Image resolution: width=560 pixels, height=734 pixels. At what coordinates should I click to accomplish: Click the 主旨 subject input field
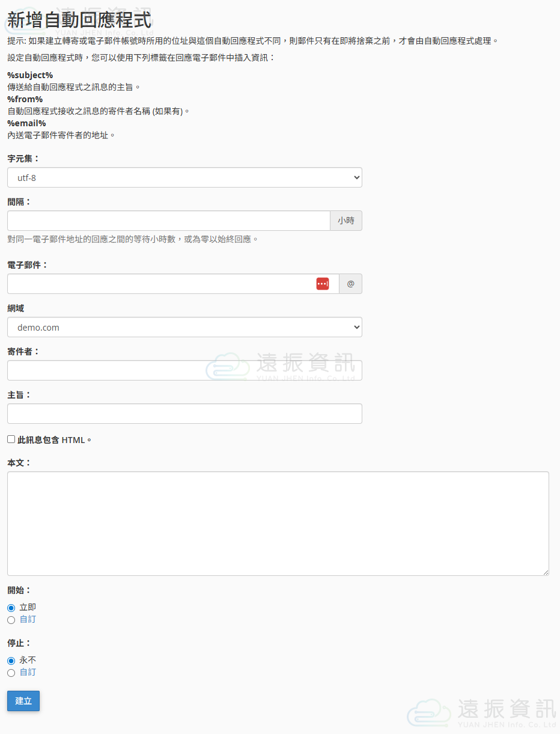pyautogui.click(x=184, y=414)
